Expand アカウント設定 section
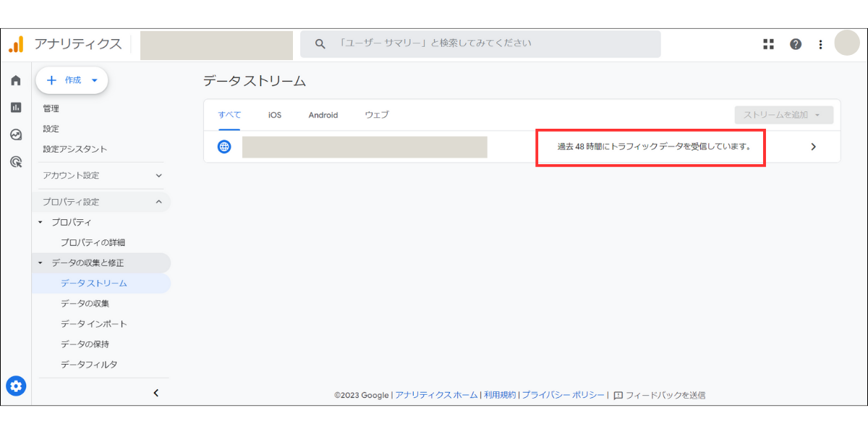Image resolution: width=868 pixels, height=434 pixels. point(103,176)
